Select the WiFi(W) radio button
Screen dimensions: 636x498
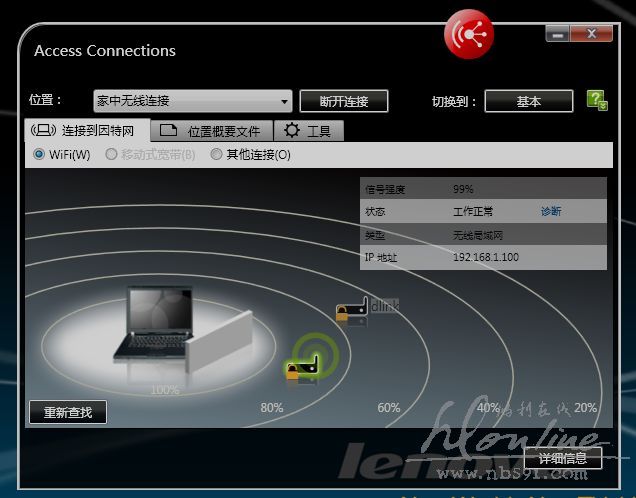pyautogui.click(x=39, y=154)
